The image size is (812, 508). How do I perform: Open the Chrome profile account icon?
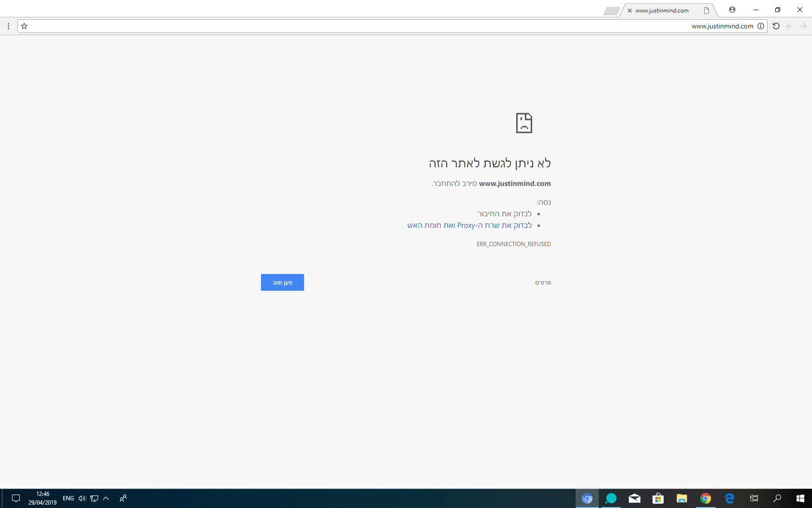coord(732,10)
